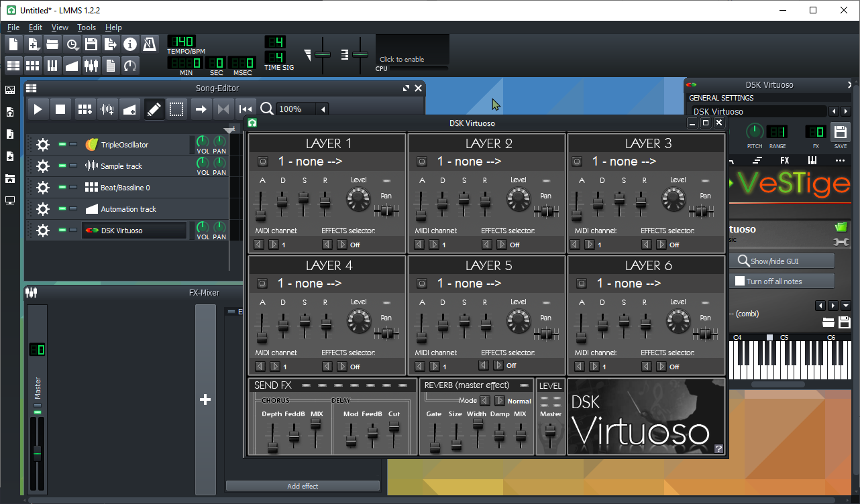
Task: Mute the DSK Virtuoso track
Action: (x=62, y=230)
